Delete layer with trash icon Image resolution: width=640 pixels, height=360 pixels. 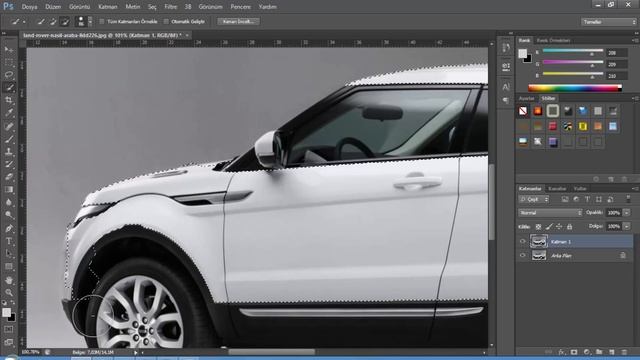click(x=624, y=352)
